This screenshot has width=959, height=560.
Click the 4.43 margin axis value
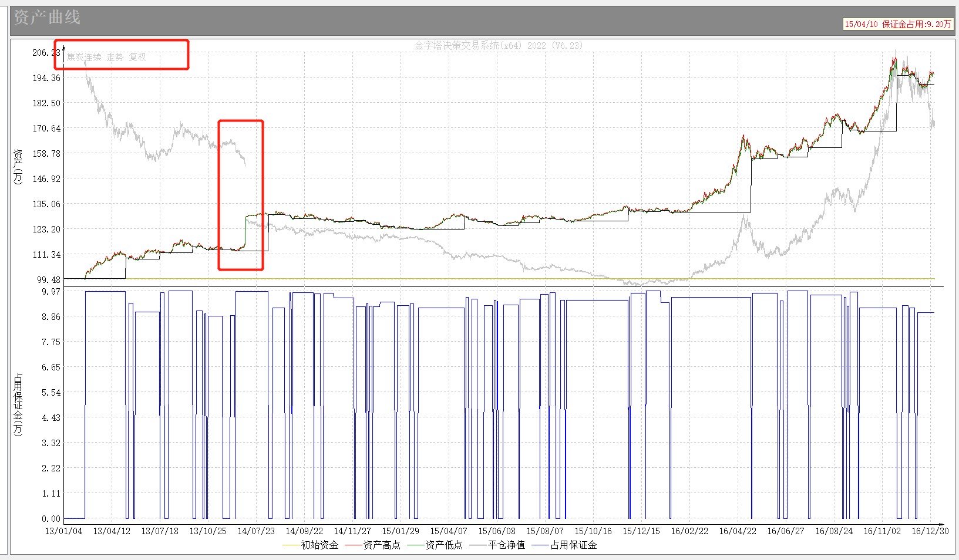coord(51,418)
